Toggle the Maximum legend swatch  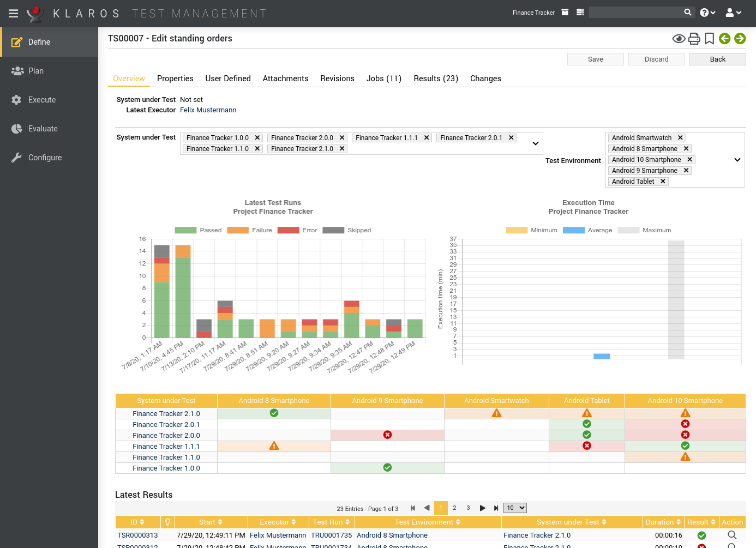tap(628, 230)
